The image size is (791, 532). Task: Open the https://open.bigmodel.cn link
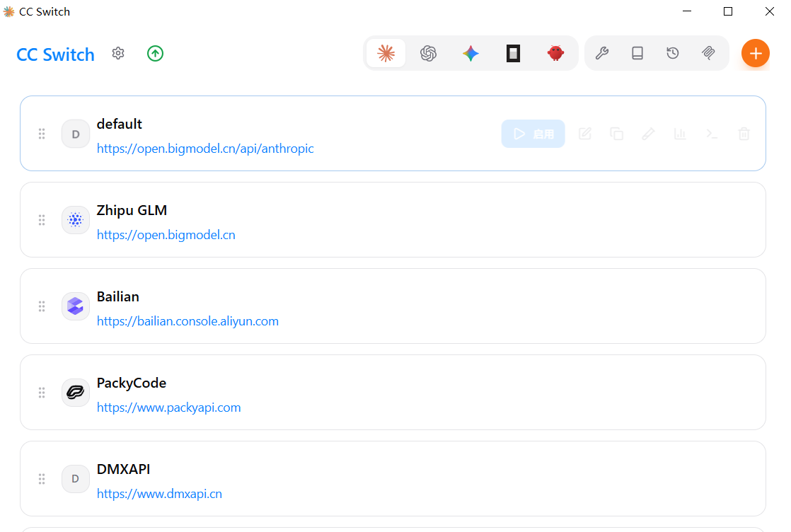(x=166, y=234)
